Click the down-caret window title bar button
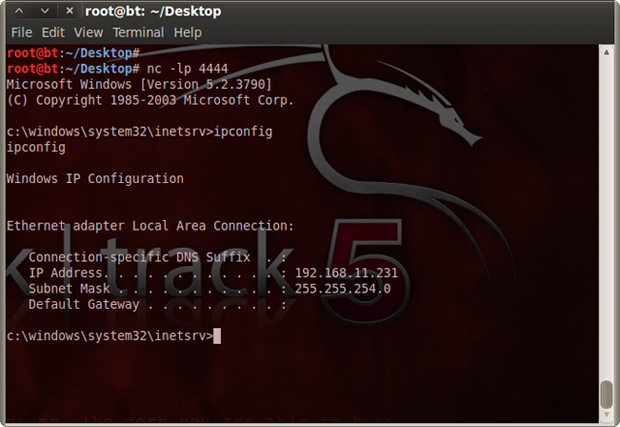Viewport: 620px width, 427px height. click(x=45, y=11)
